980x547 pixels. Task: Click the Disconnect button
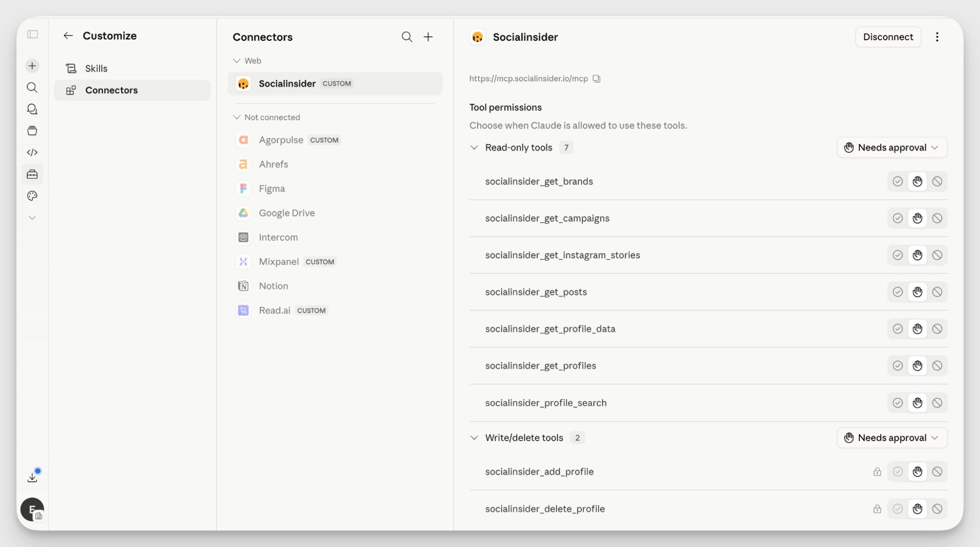pyautogui.click(x=888, y=37)
